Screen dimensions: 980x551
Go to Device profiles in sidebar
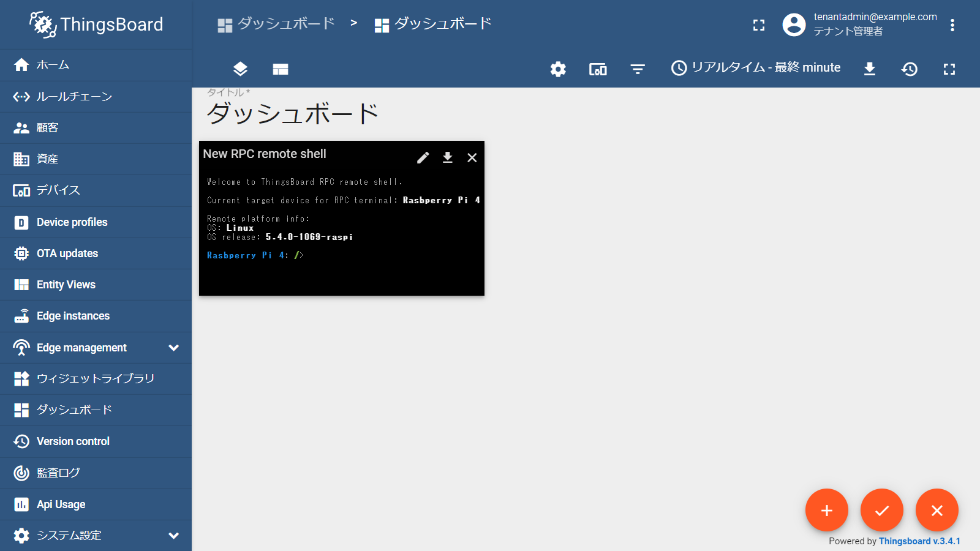(x=72, y=222)
